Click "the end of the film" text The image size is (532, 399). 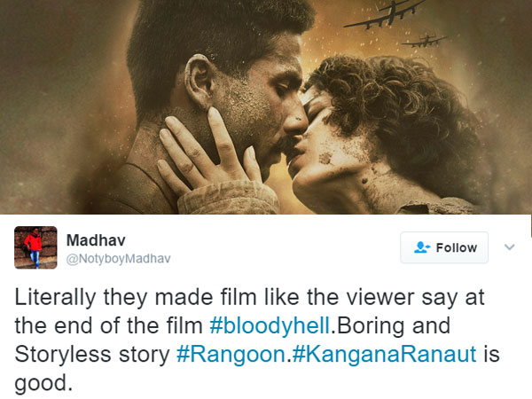pyautogui.click(x=108, y=325)
